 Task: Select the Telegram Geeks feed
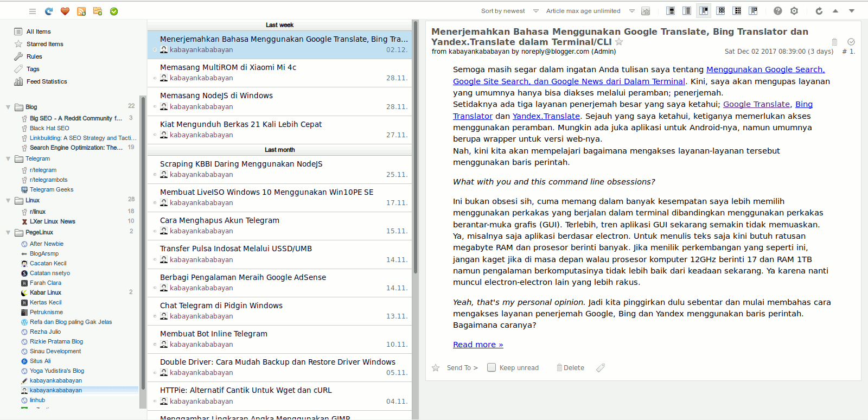pyautogui.click(x=52, y=189)
